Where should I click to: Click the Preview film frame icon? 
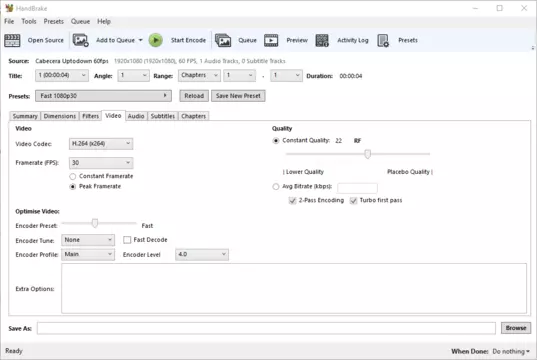[x=271, y=40]
